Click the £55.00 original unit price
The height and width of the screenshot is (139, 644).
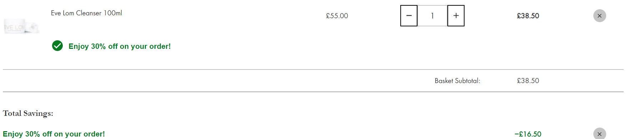tap(337, 16)
